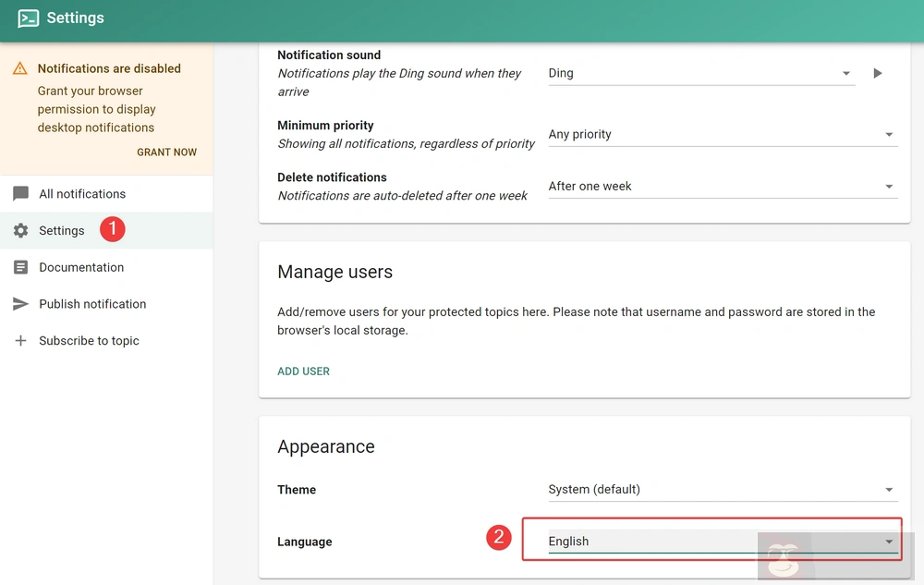This screenshot has height=585, width=924.
Task: Click the Settings title in the header bar
Action: [x=75, y=18]
